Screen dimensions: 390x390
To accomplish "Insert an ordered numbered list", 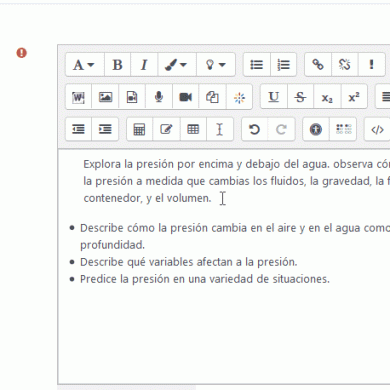I will pyautogui.click(x=283, y=65).
